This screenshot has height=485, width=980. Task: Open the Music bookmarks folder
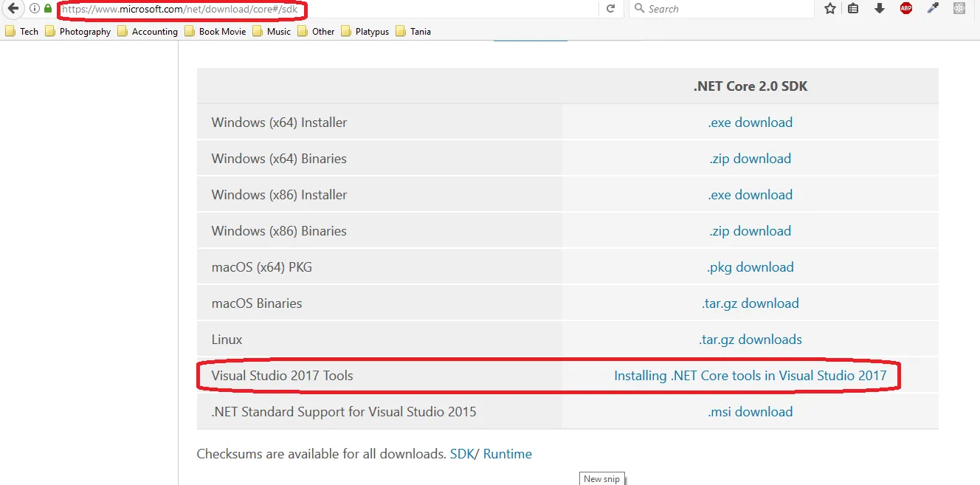(272, 31)
